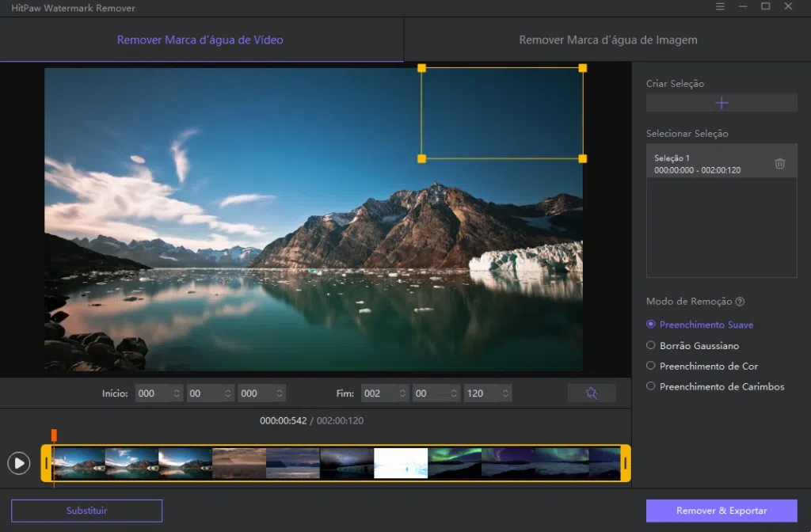Maximize the HitPaw window
The image size is (811, 532).
coord(766,6)
